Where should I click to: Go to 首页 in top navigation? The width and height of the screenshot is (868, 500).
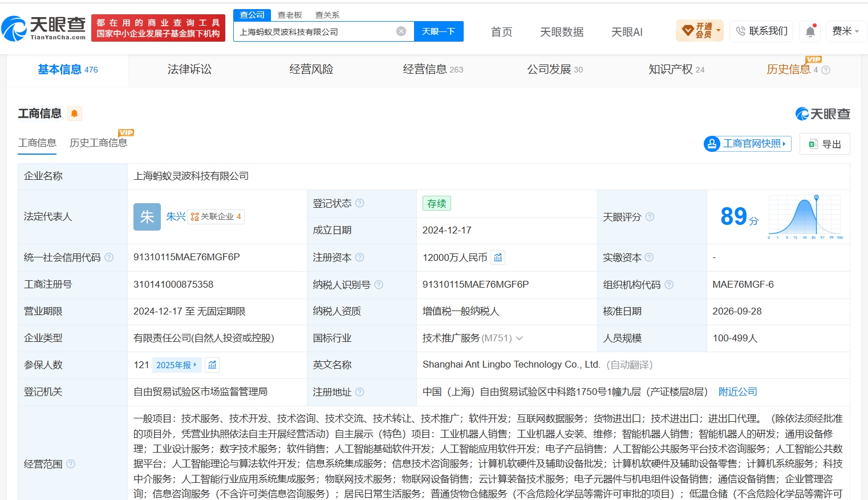pyautogui.click(x=502, y=32)
